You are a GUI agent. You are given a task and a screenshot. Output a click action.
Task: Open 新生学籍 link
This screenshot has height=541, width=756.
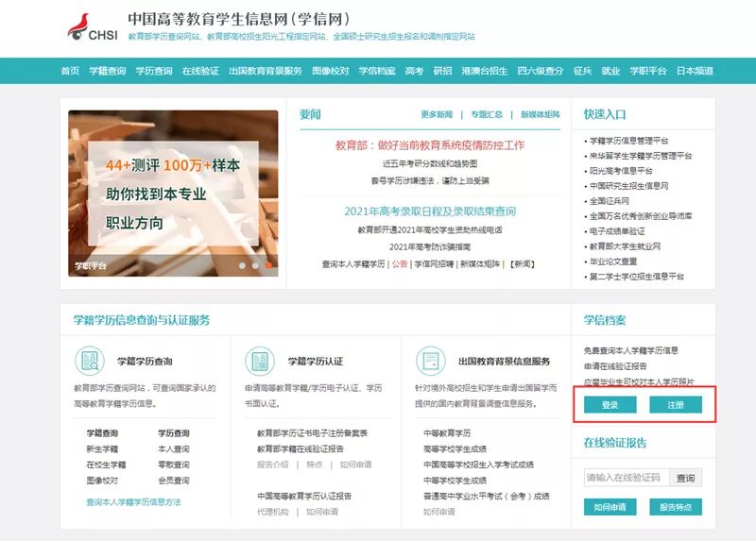pos(102,449)
